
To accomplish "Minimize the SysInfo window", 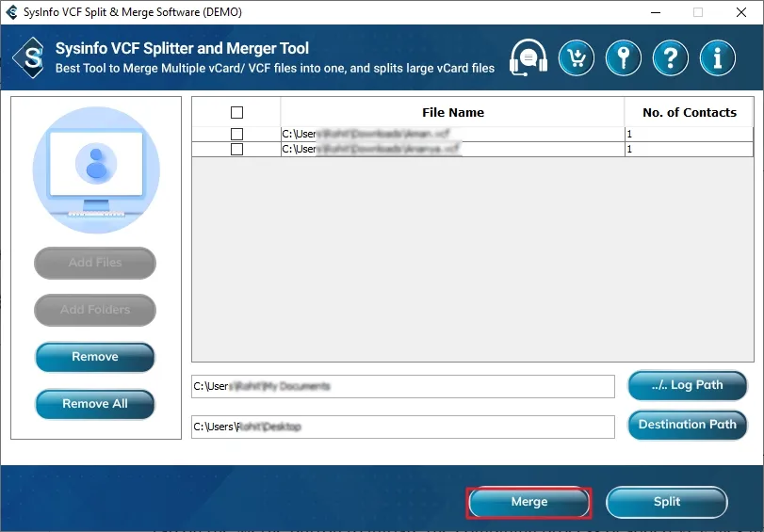I will coord(656,12).
